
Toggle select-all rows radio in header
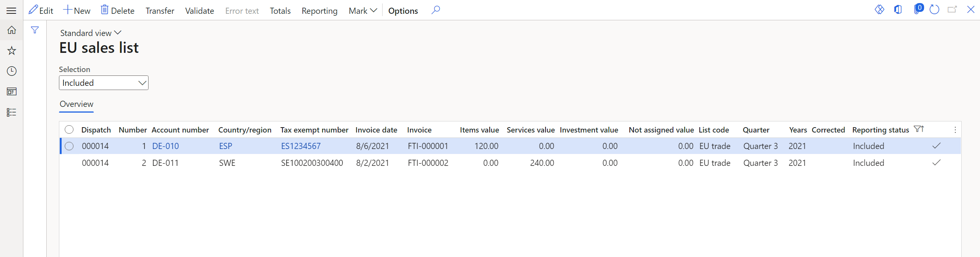[69, 129]
